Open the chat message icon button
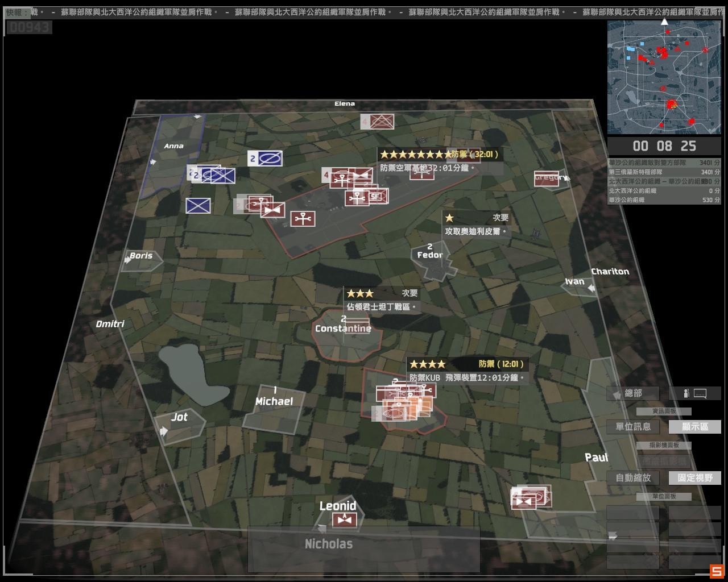 click(694, 393)
